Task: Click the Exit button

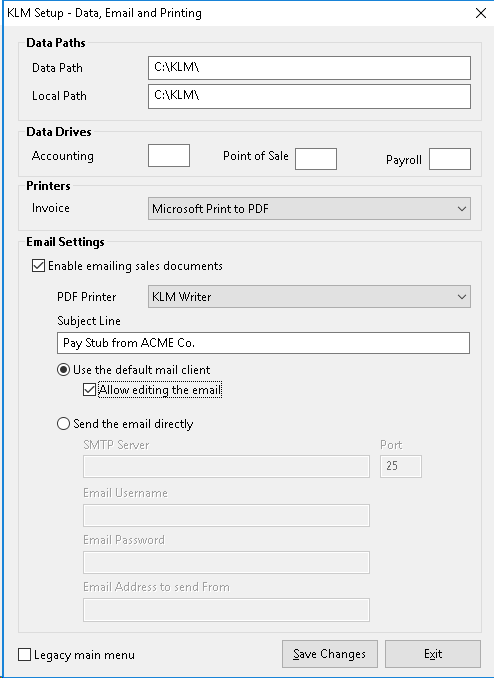Action: (x=433, y=654)
